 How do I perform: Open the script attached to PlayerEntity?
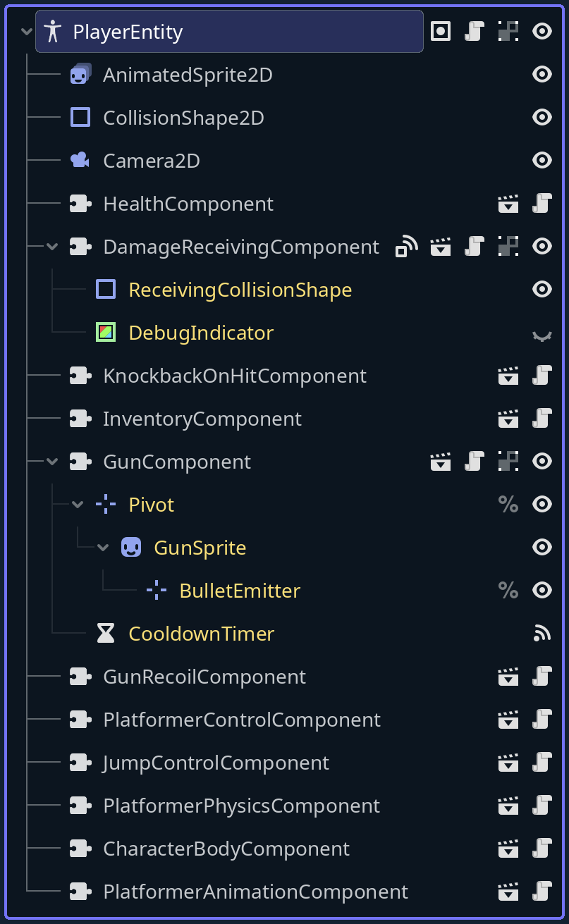[475, 31]
